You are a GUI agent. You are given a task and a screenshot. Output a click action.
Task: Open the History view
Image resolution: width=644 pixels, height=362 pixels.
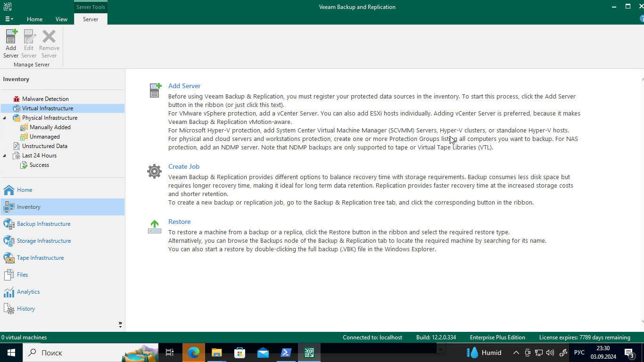tap(62, 309)
